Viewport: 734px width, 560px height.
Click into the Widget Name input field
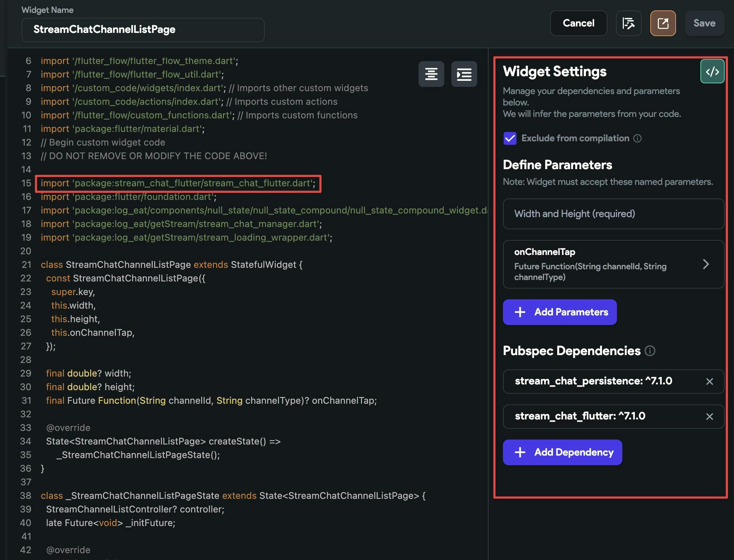143,30
